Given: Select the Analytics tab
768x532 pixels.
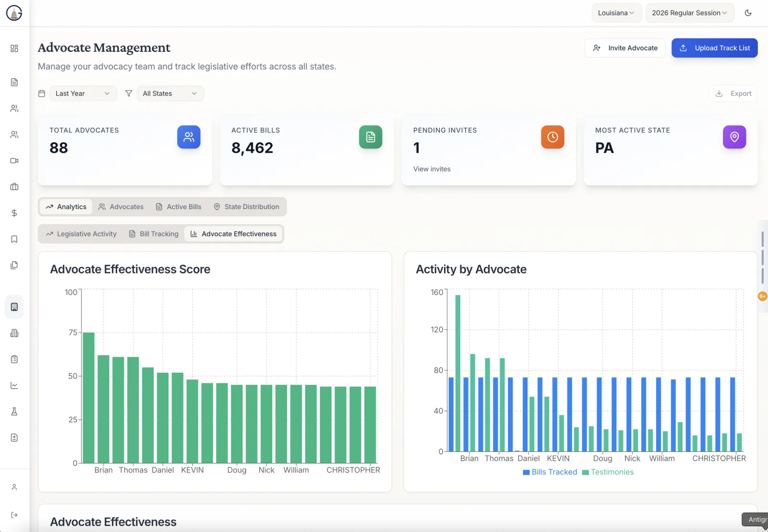Looking at the screenshot, I should point(66,207).
